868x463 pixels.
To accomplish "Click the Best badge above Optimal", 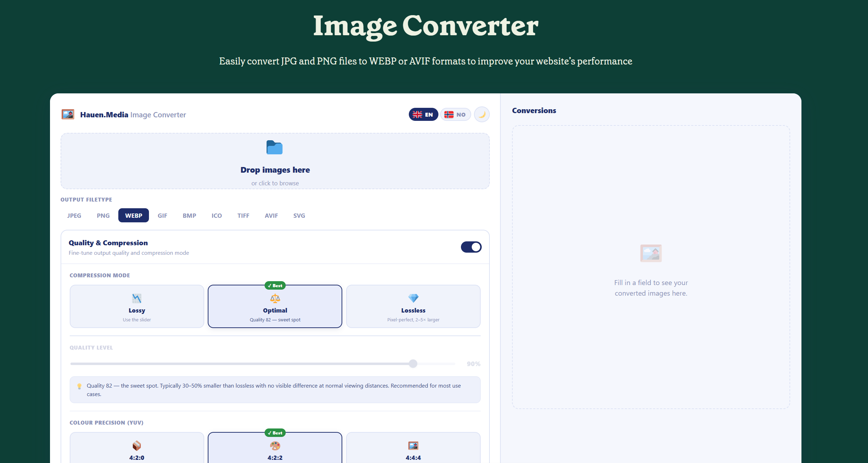I will click(x=275, y=285).
